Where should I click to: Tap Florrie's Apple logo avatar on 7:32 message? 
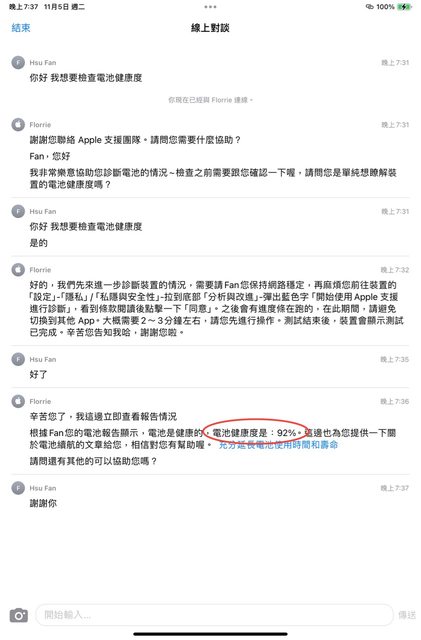click(18, 269)
